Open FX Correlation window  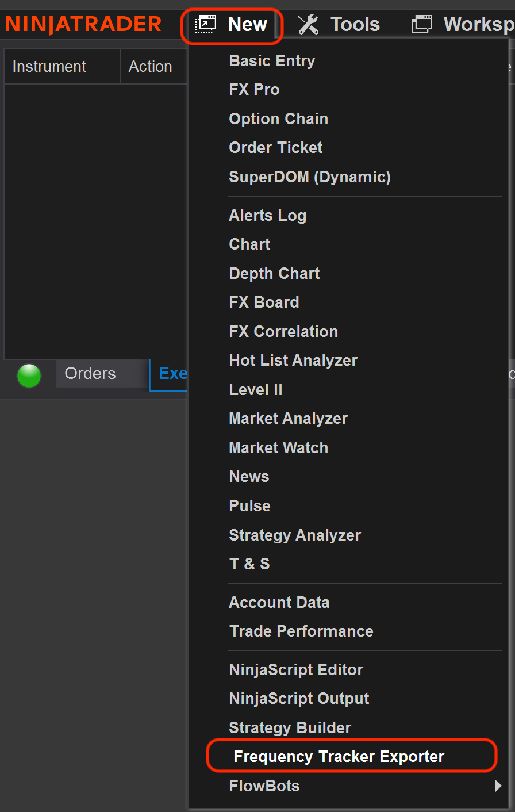[x=283, y=332]
